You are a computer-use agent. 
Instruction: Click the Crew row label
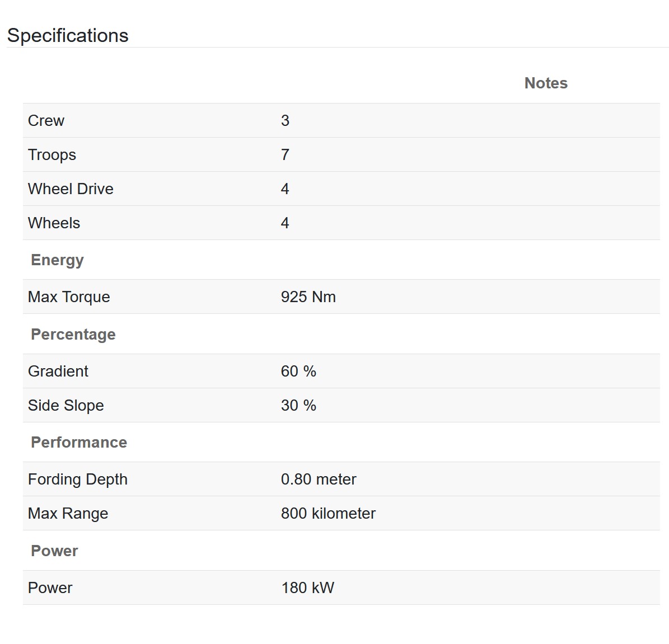coord(46,121)
